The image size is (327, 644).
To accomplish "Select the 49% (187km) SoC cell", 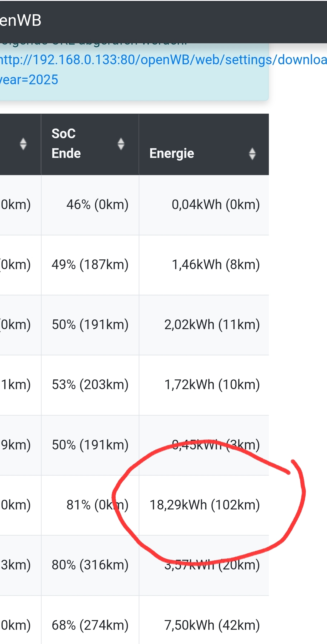I will pos(90,265).
